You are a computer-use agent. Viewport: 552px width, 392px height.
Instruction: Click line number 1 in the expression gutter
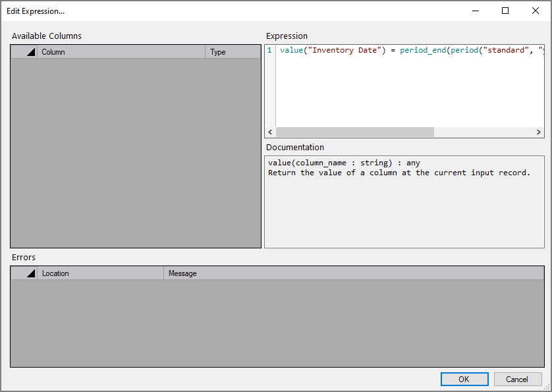tap(269, 50)
